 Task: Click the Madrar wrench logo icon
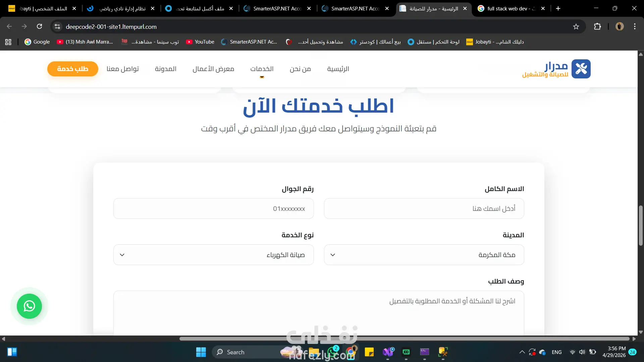tap(581, 69)
